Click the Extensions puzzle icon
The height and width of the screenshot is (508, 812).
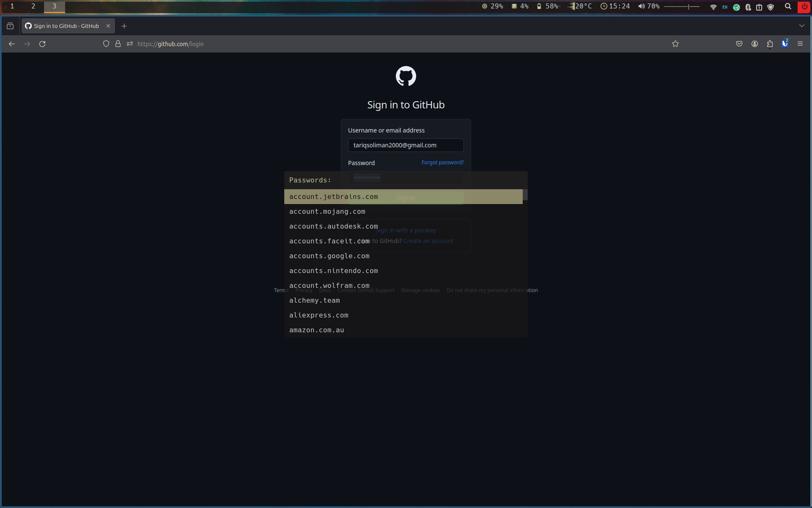pyautogui.click(x=769, y=44)
